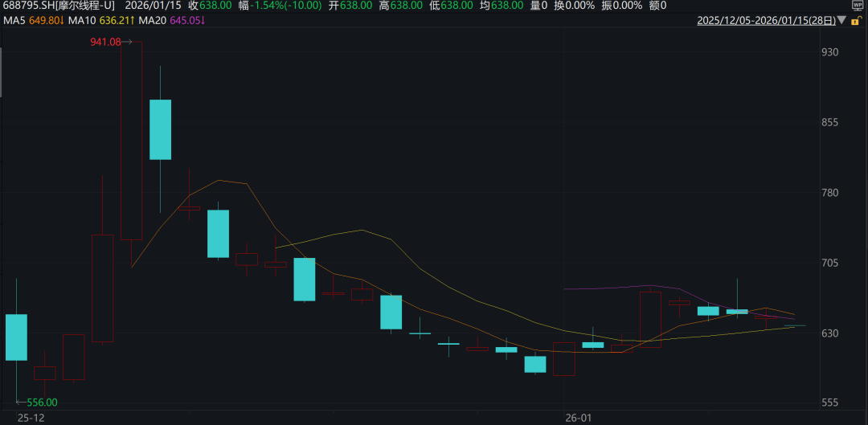Click the 均638.00 average price value
The height and width of the screenshot is (425, 868).
pos(502,6)
